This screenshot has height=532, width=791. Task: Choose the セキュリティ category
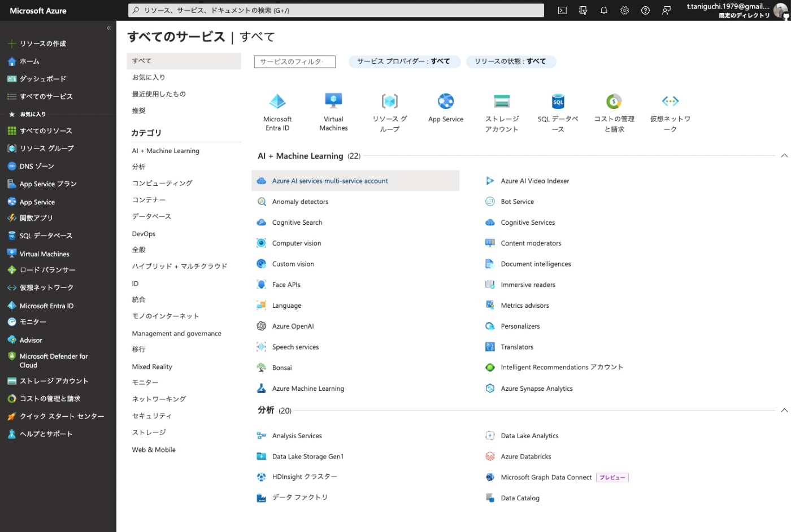pos(152,416)
